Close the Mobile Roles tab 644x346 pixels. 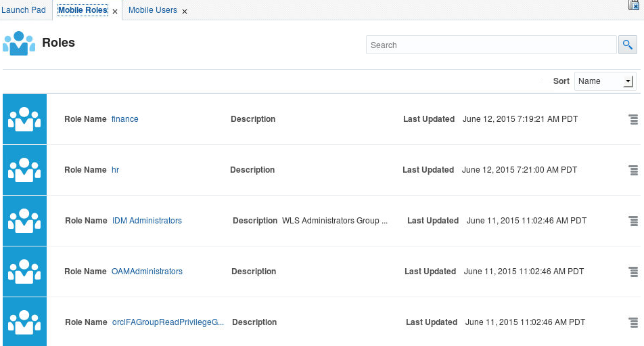[x=115, y=12]
